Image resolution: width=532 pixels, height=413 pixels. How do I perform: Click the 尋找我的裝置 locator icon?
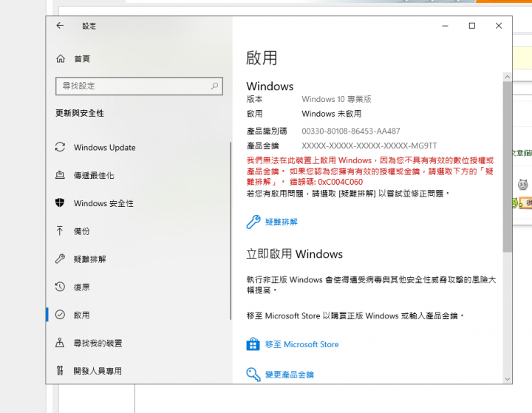(x=60, y=343)
